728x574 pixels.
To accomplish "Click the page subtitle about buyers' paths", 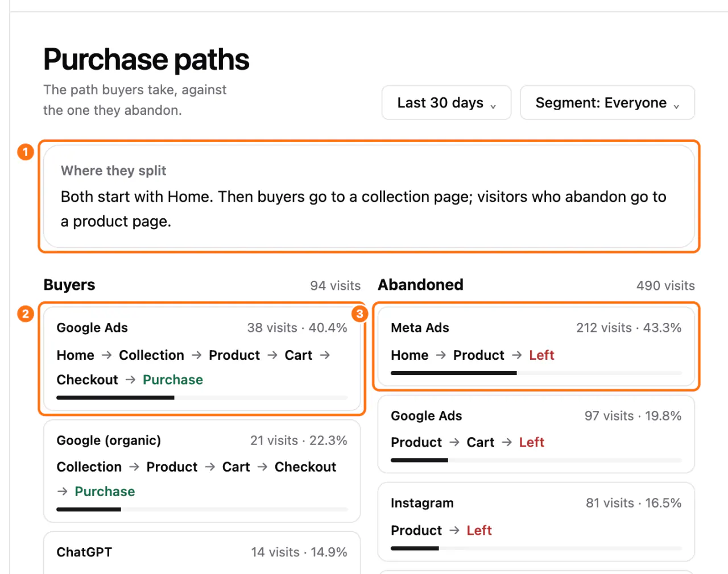I will (135, 100).
